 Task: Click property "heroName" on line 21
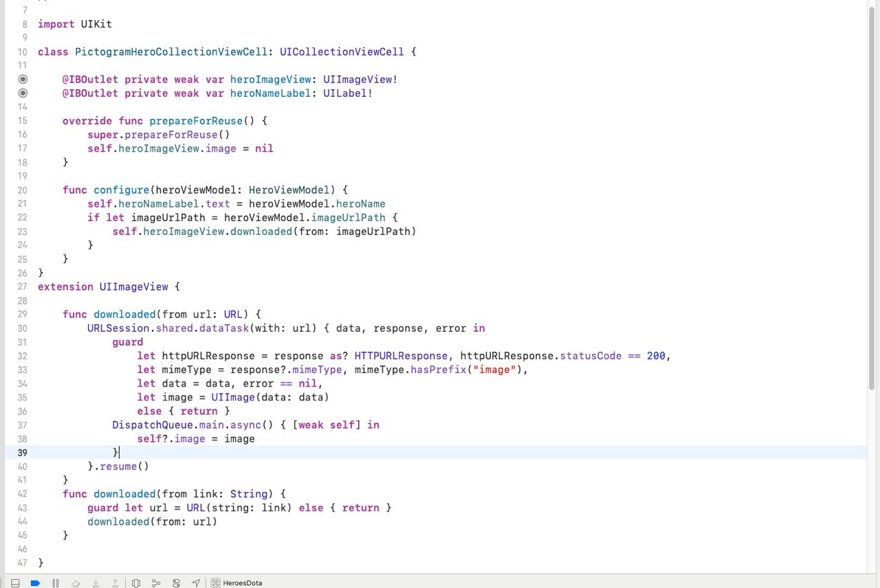pyautogui.click(x=360, y=204)
